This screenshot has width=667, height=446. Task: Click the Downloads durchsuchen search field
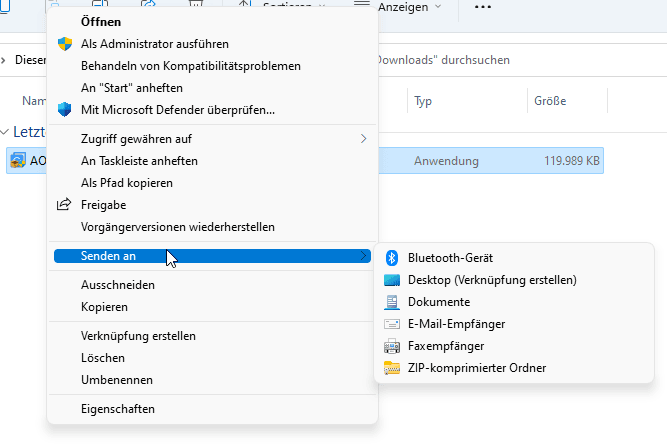click(500, 60)
